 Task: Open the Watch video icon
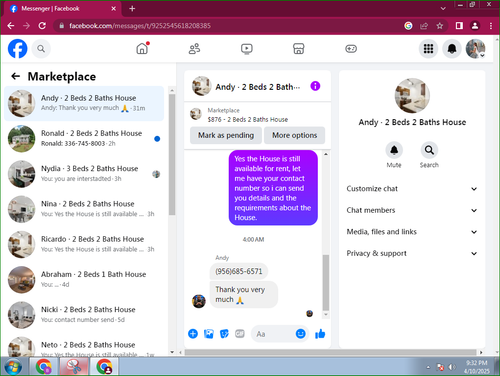247,49
